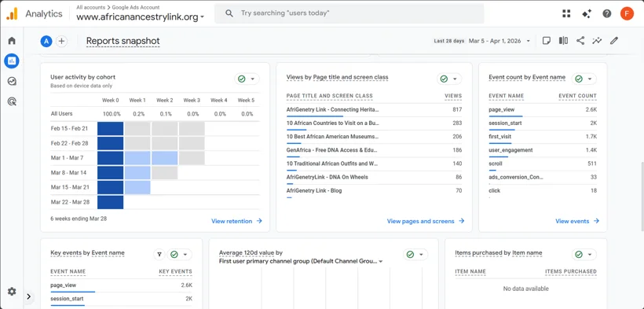Click the edit comparisons columns icon
The height and width of the screenshot is (309, 644).
tap(563, 41)
